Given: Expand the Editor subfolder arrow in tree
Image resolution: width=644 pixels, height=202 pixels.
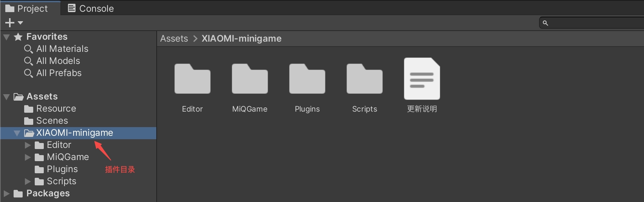Looking at the screenshot, I should [x=28, y=145].
